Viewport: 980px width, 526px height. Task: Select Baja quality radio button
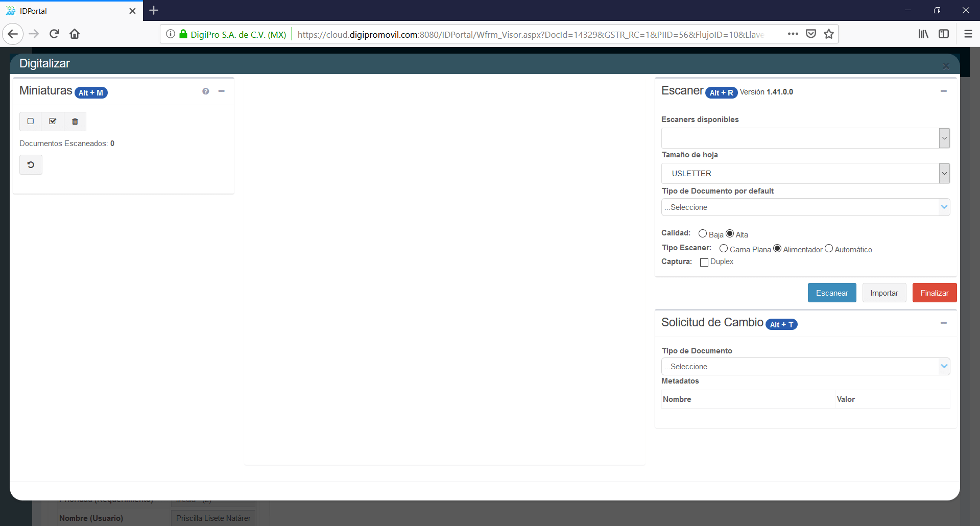click(x=703, y=234)
